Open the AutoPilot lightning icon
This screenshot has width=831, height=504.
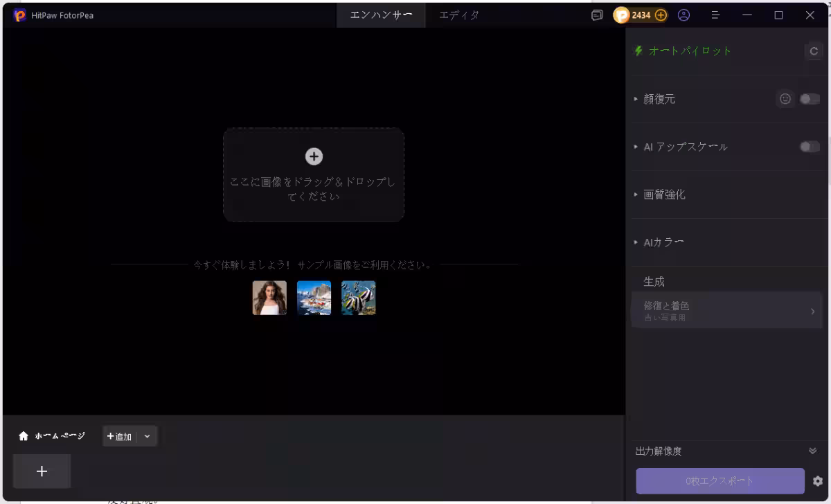[637, 51]
